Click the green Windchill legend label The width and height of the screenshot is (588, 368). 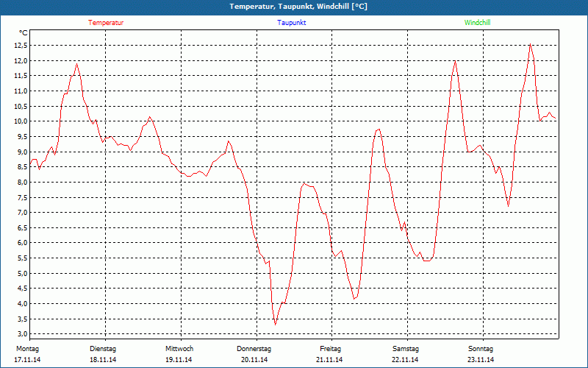477,23
